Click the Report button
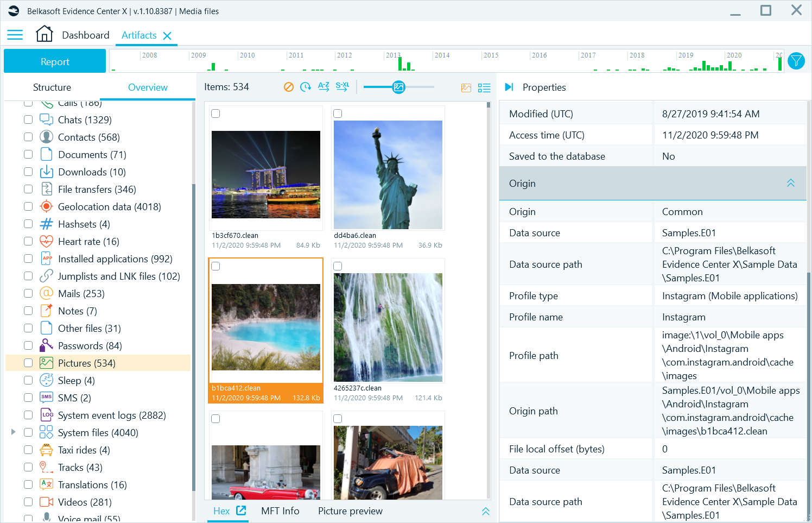The image size is (812, 523). [x=55, y=61]
